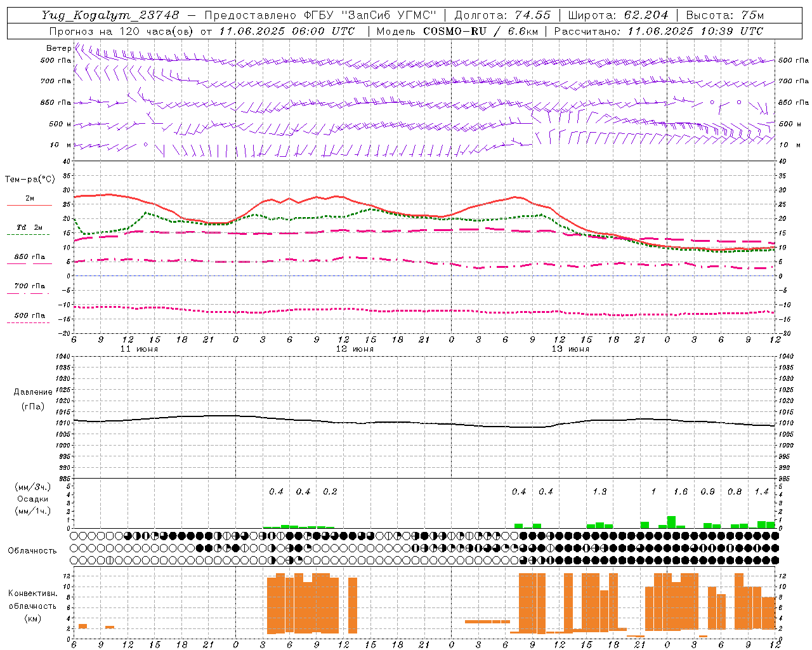Image resolution: width=812 pixels, height=650 pixels.
Task: Click the Модель COSMO-RU / 6.6км label
Action: [x=456, y=31]
